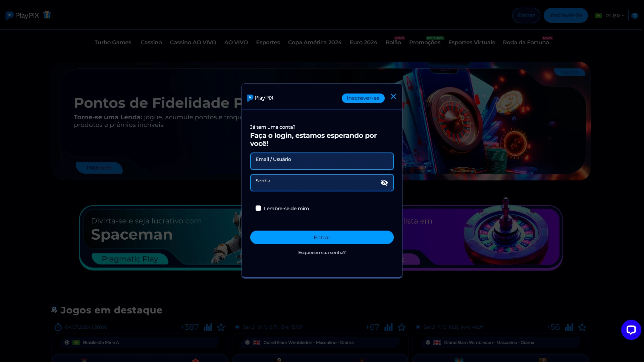This screenshot has width=644, height=362.
Task: Click the header Inscrever-Se button
Action: [566, 15]
